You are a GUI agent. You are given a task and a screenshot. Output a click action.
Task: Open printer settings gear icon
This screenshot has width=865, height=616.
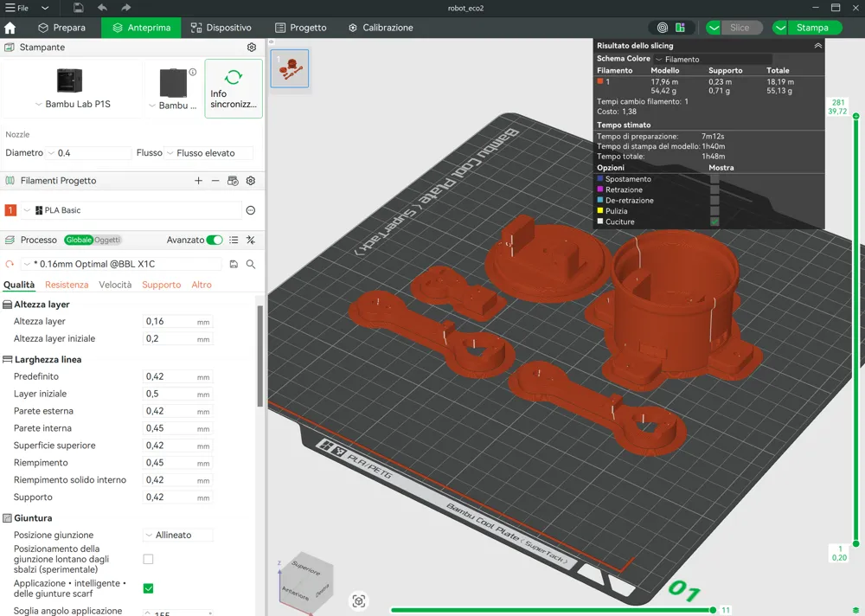(252, 48)
